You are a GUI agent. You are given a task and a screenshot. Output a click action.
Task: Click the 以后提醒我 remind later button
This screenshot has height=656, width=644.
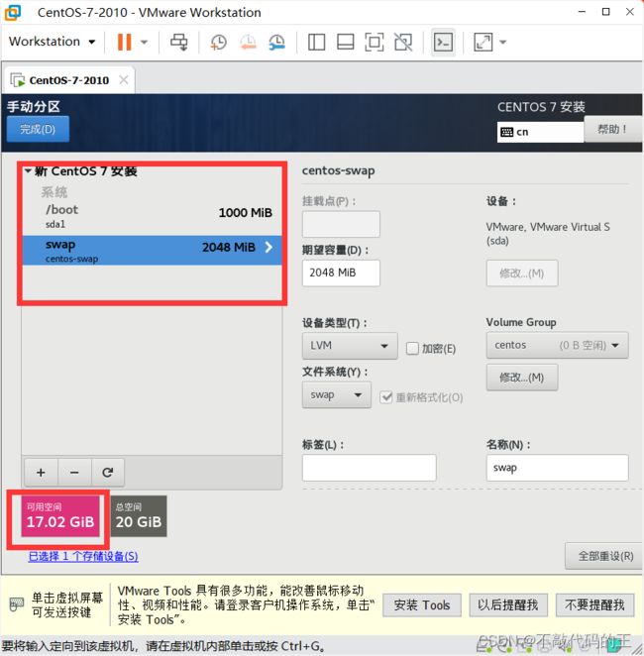coord(507,604)
